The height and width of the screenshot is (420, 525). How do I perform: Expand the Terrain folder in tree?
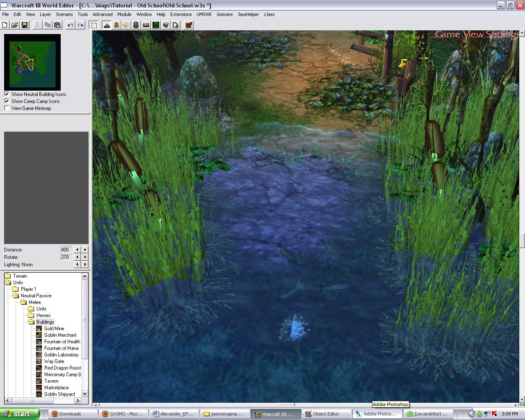[8, 276]
